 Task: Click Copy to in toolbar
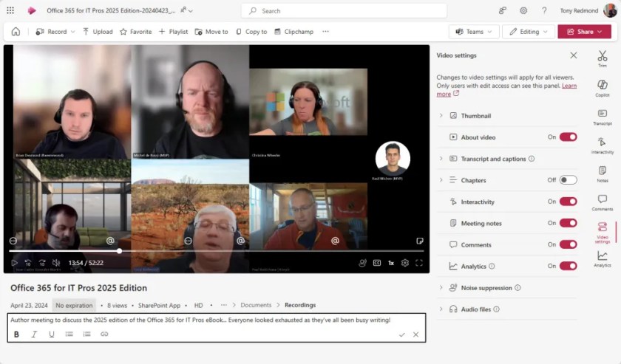click(x=251, y=32)
